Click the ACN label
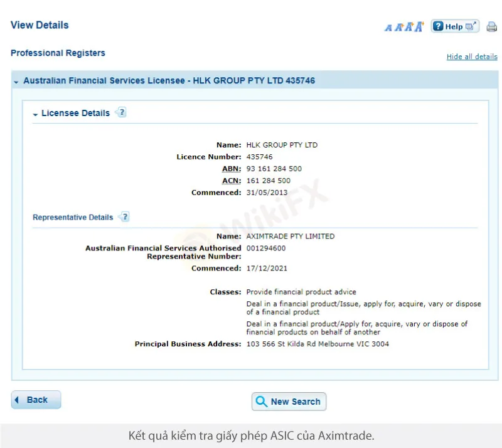 click(x=232, y=181)
